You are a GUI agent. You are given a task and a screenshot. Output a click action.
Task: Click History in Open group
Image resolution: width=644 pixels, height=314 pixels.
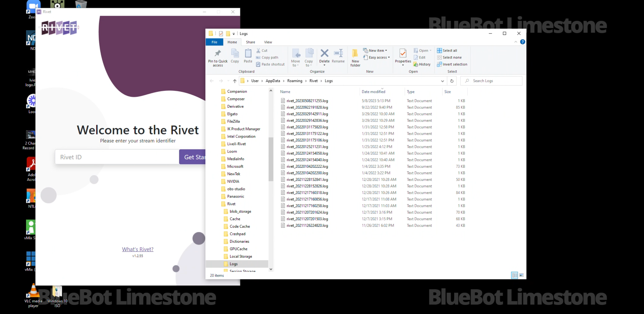[x=422, y=64]
